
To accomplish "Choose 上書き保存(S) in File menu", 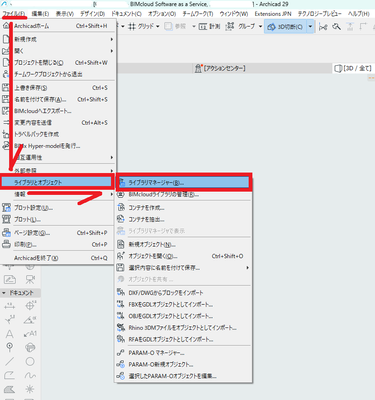I will click(58, 88).
